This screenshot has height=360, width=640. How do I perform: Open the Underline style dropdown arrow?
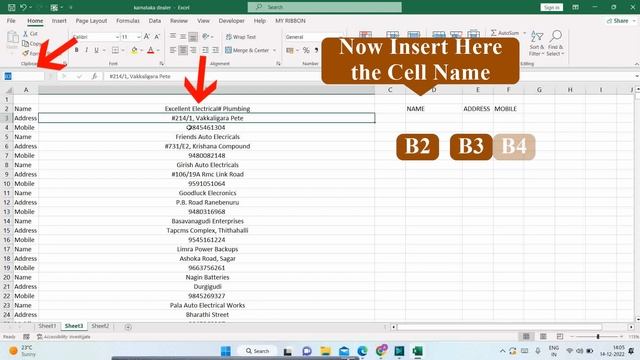[x=104, y=50]
